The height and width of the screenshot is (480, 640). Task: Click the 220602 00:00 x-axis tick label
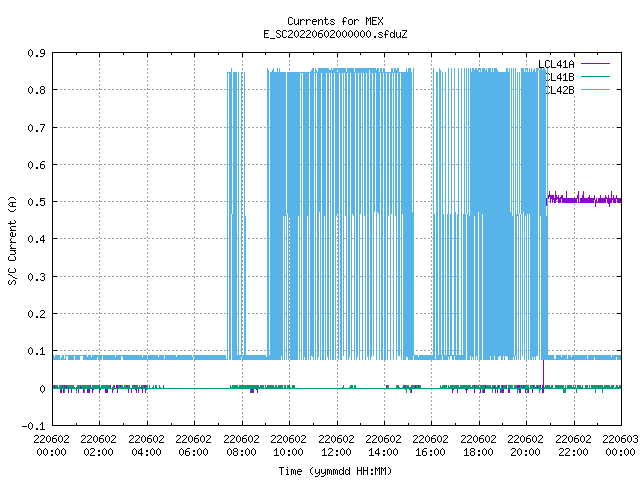pyautogui.click(x=51, y=446)
